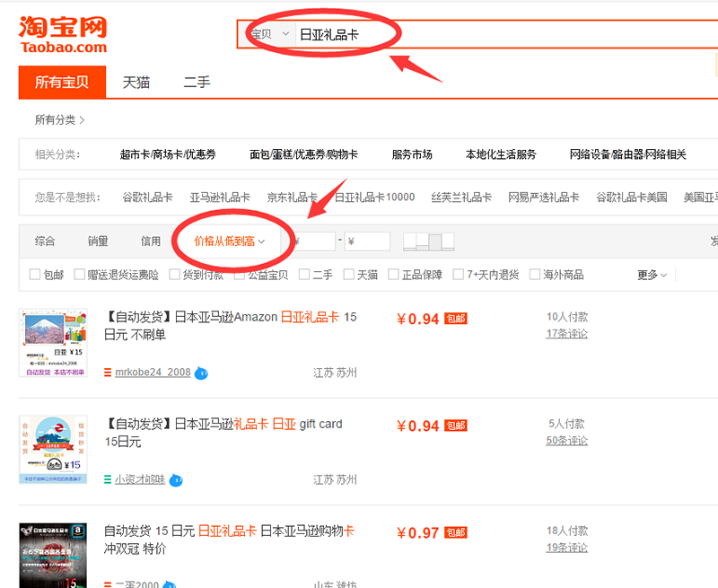Click the 18人付款 buyer count
The width and height of the screenshot is (718, 588).
567,531
